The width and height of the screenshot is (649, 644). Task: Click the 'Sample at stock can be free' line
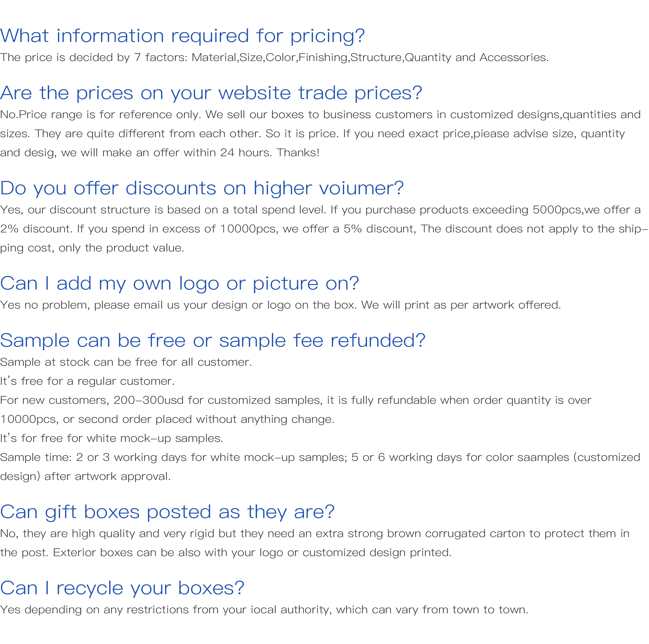(126, 362)
